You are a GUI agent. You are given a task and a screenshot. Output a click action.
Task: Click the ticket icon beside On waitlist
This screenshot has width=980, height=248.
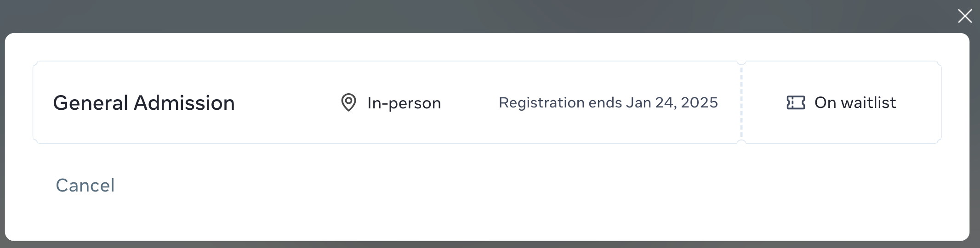click(x=796, y=102)
